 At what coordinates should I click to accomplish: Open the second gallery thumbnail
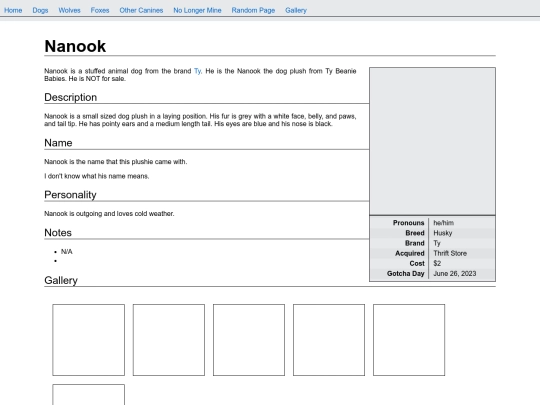[169, 340]
